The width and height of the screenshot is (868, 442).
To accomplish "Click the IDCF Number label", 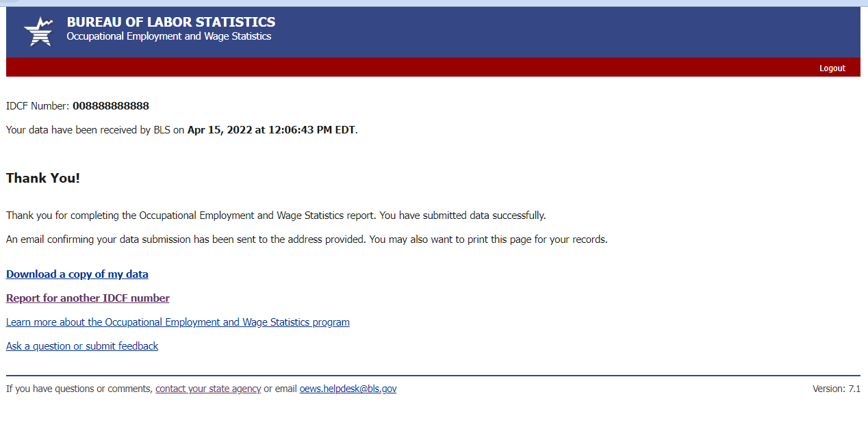I will pyautogui.click(x=38, y=106).
